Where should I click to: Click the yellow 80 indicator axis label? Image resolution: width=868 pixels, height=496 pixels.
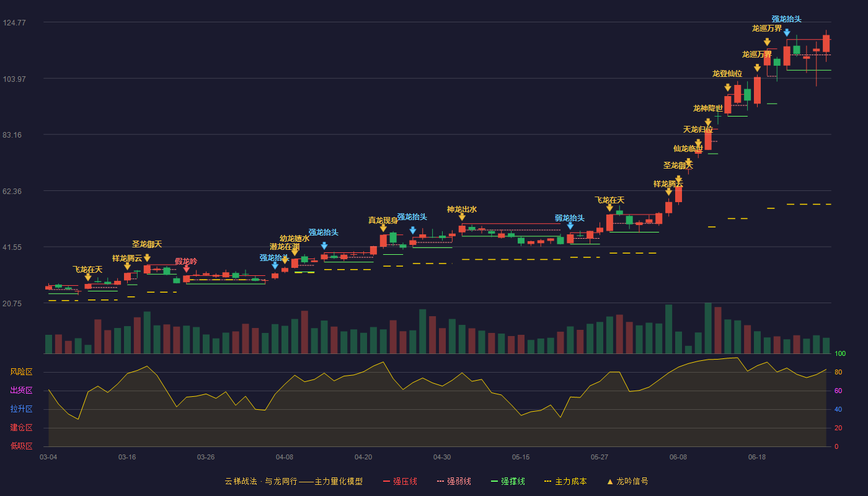click(838, 373)
